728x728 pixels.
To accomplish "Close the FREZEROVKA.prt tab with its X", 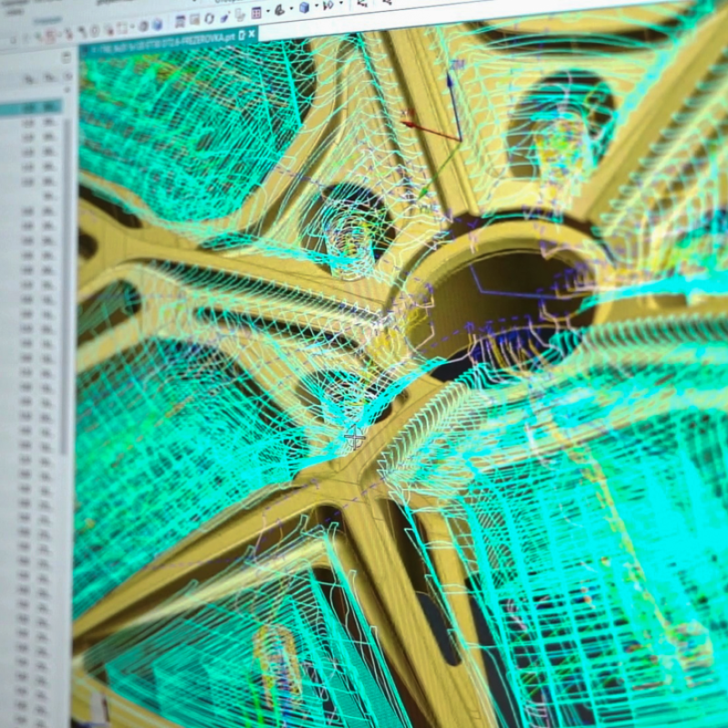I will [253, 33].
